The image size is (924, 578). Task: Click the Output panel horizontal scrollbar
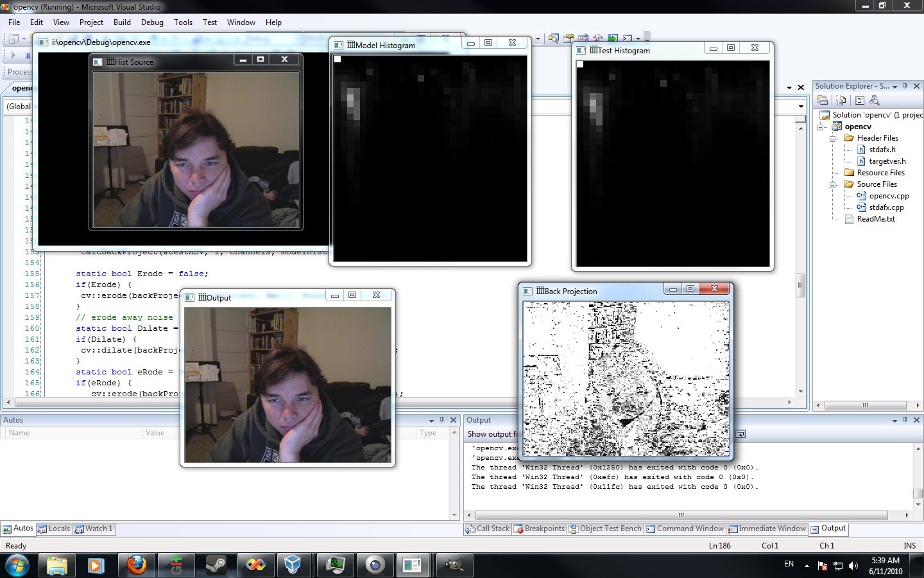coord(681,515)
